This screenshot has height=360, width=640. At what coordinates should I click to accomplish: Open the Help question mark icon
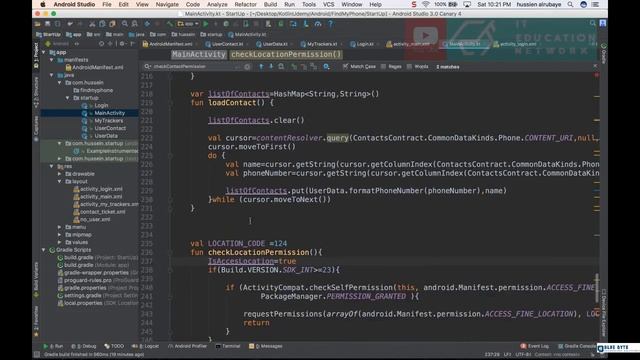pos(330,24)
